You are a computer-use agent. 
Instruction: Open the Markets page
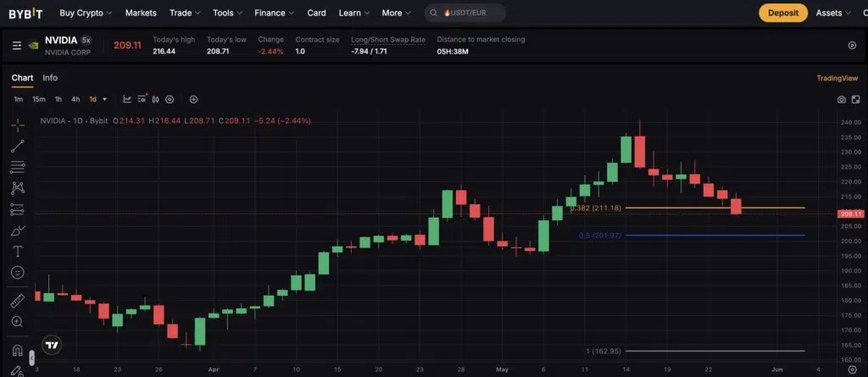pos(141,13)
